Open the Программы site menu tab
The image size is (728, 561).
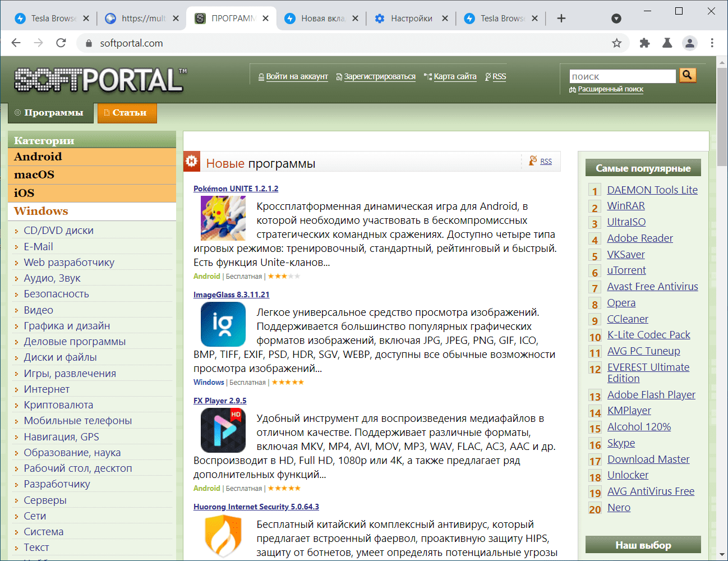click(50, 113)
